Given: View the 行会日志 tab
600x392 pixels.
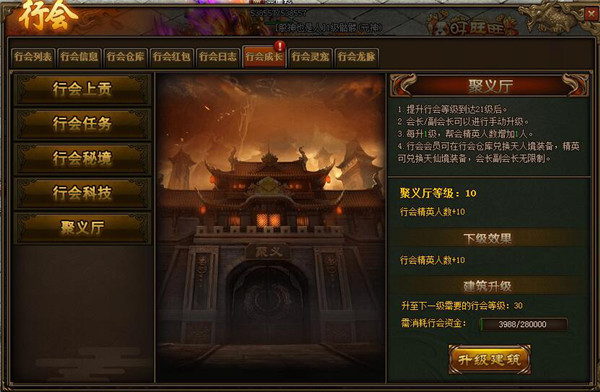Looking at the screenshot, I should point(218,57).
